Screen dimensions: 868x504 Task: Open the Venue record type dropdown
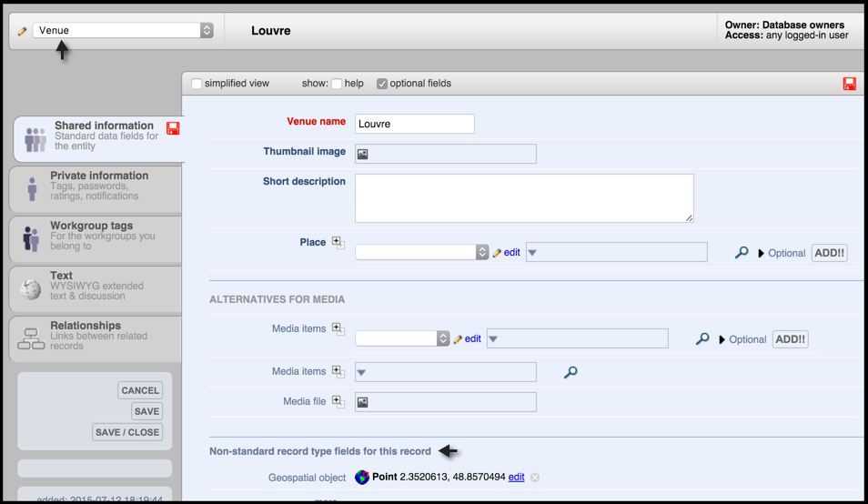[x=123, y=30]
